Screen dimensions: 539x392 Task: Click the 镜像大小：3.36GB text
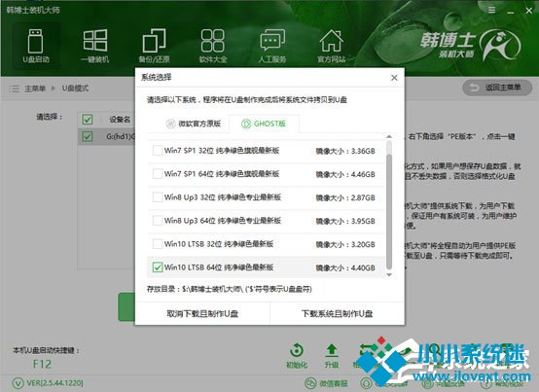click(345, 151)
